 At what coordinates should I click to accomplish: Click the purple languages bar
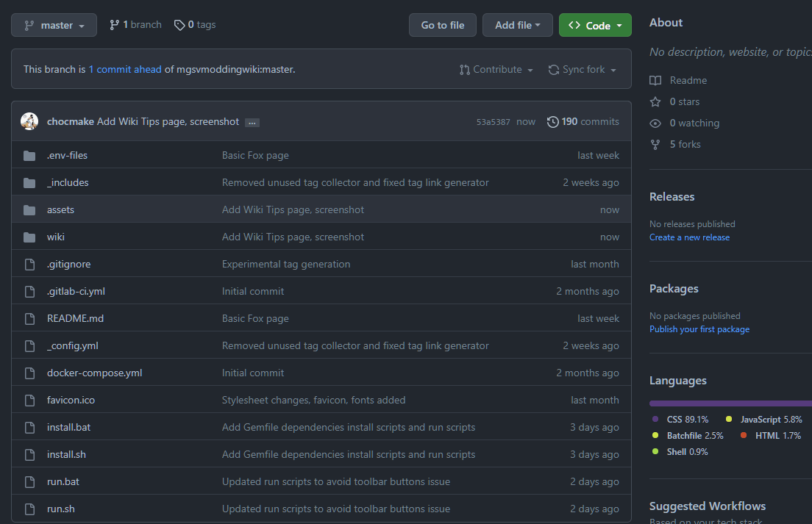(730, 403)
